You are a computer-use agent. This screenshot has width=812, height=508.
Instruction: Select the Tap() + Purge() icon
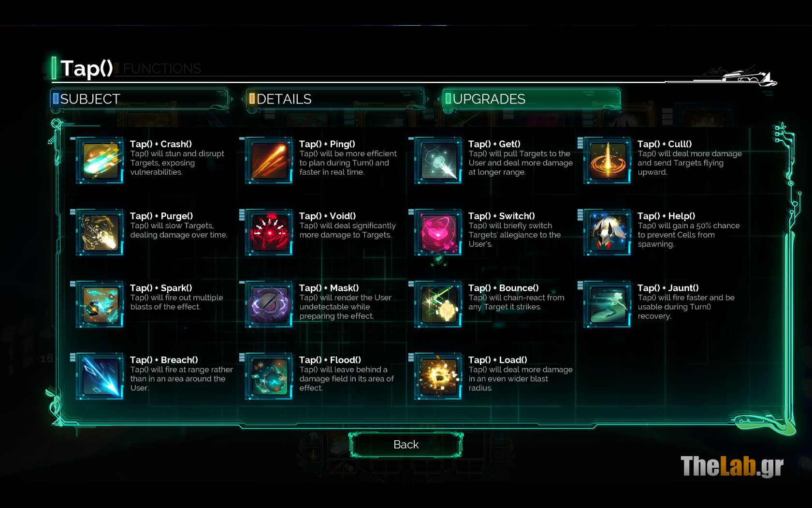click(x=100, y=232)
